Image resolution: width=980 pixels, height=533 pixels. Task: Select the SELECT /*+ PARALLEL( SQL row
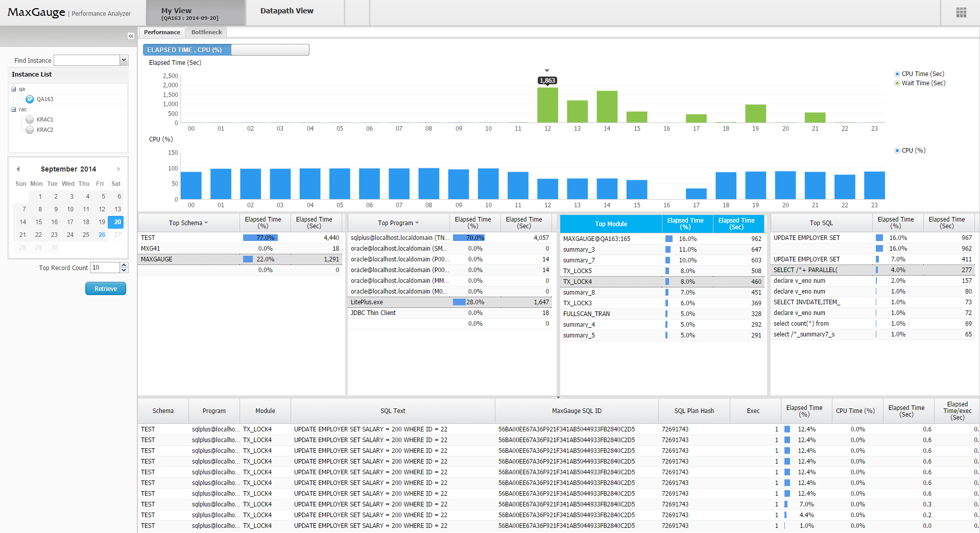coord(873,270)
